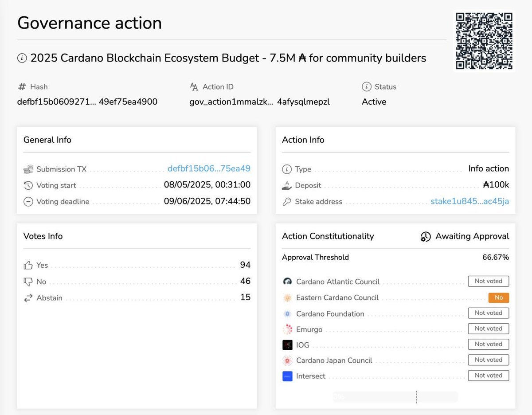Click the 2025 Cardano Blockchain Ecosystem Budget title
This screenshot has height=415, width=532.
pyautogui.click(x=228, y=58)
